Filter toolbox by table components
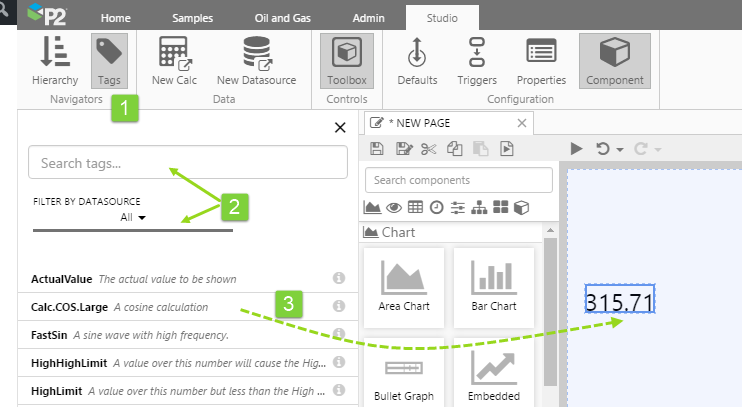This screenshot has width=742, height=407. [x=415, y=207]
